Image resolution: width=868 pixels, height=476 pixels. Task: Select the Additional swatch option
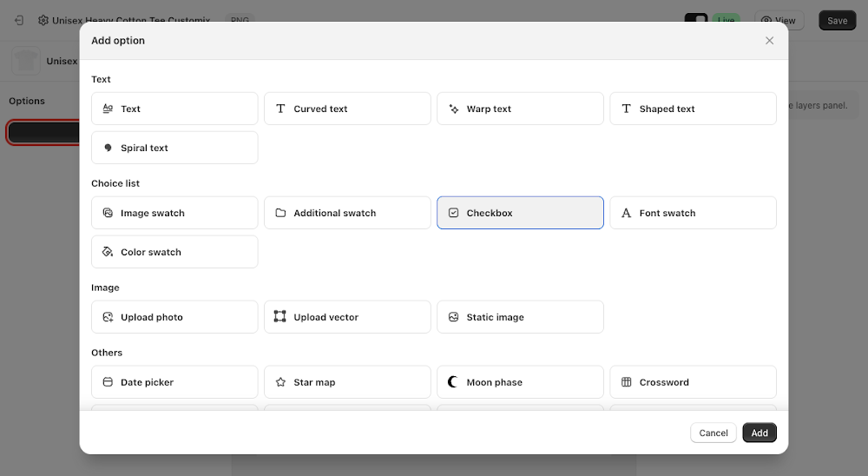point(347,213)
